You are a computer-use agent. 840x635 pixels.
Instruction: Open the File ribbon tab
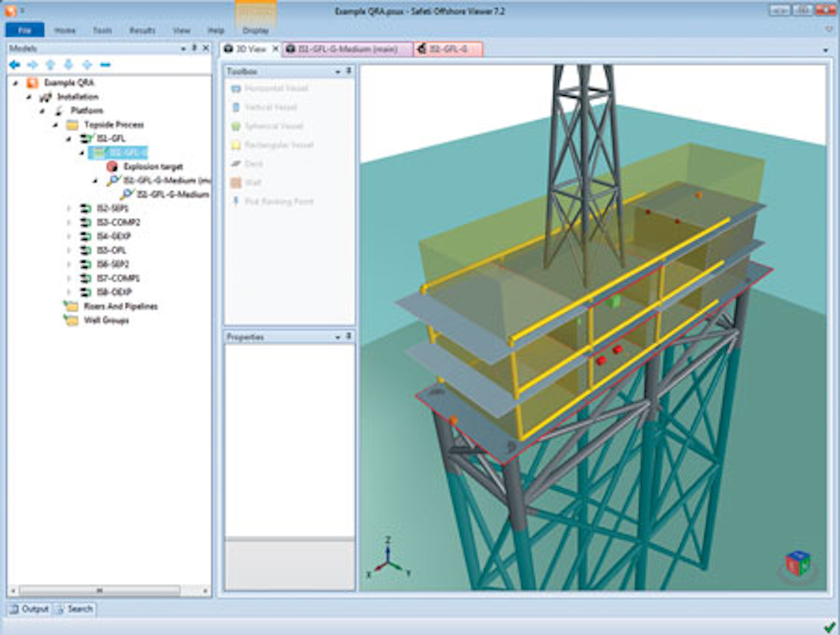(x=24, y=30)
